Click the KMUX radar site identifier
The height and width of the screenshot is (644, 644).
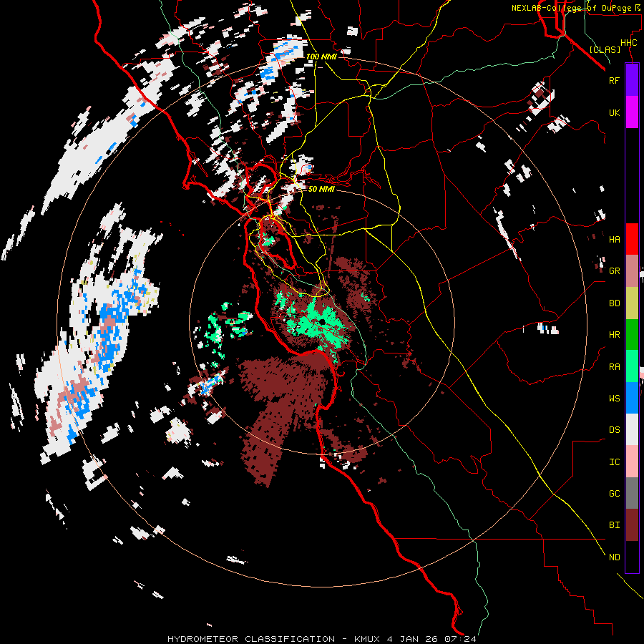click(x=367, y=639)
